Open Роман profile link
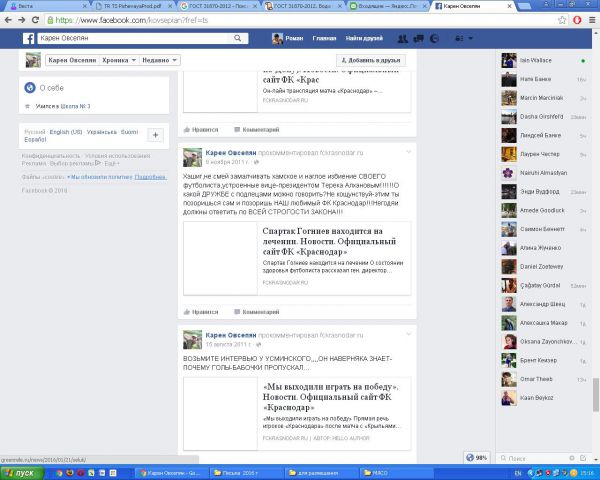Screen dimensions: 600x480 294,38
